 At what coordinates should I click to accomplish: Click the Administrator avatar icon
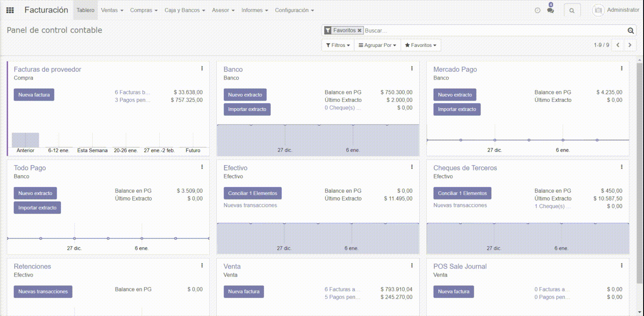pyautogui.click(x=598, y=10)
